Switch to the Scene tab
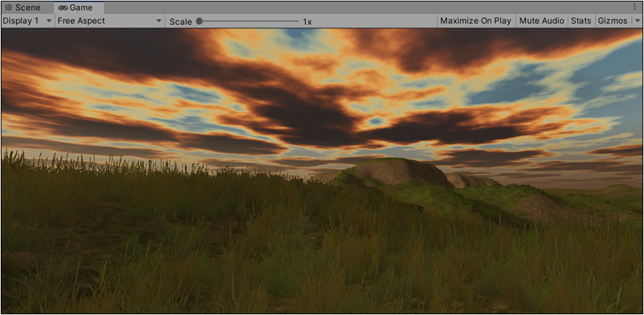This screenshot has width=644, height=315. click(28, 7)
